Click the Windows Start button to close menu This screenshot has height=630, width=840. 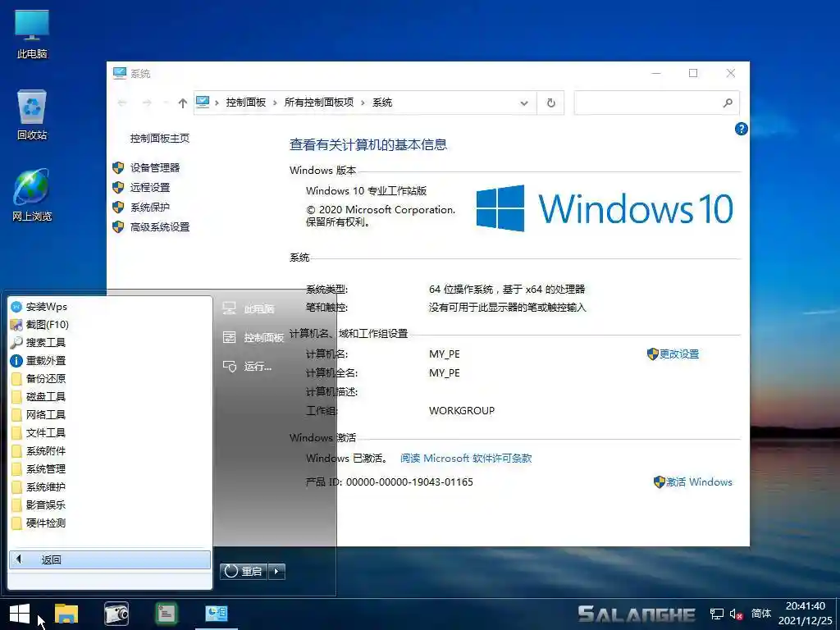[x=20, y=614]
